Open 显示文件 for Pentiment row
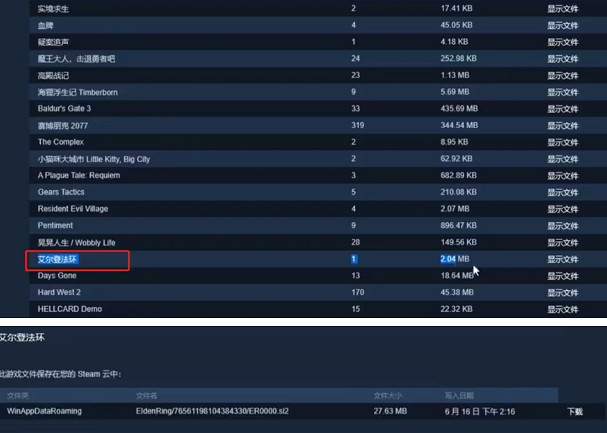Image resolution: width=607 pixels, height=433 pixels. 562,225
